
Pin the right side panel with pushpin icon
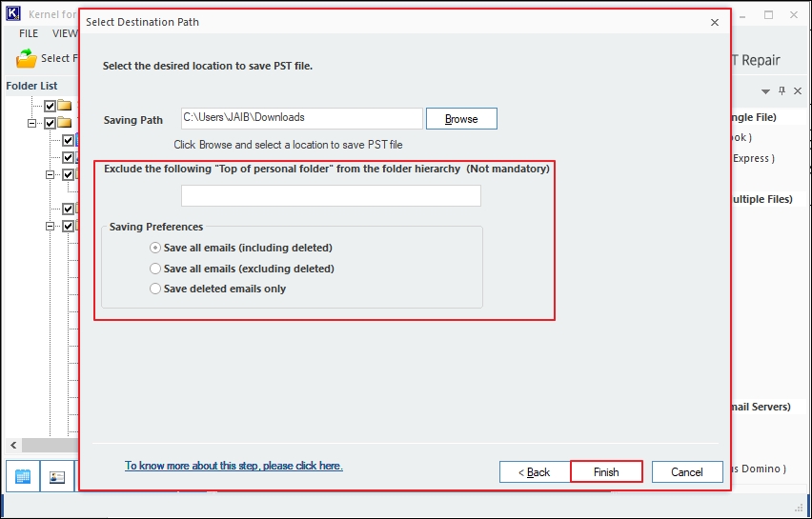(782, 90)
